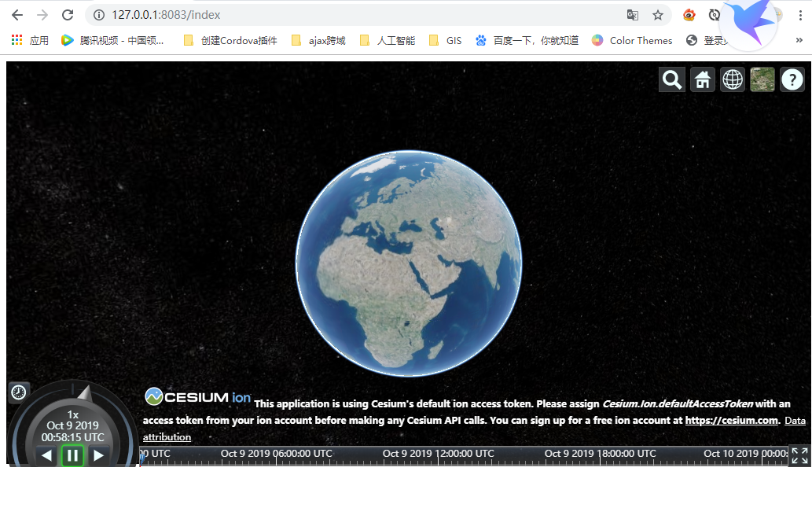
Task: Open the navigation Help panel
Action: point(792,79)
